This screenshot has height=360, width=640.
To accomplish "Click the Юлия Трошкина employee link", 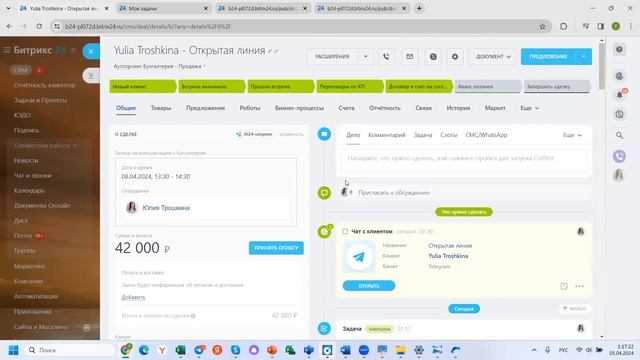I will [166, 208].
